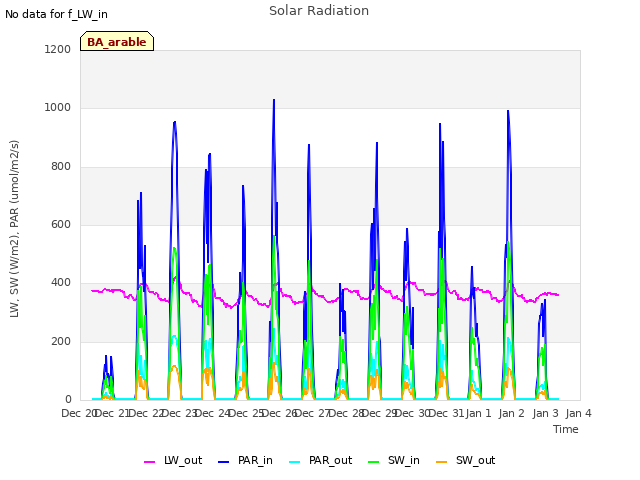640x480 pixels.
Task: Toggle the LW_out legend entry
Action: 173,460
